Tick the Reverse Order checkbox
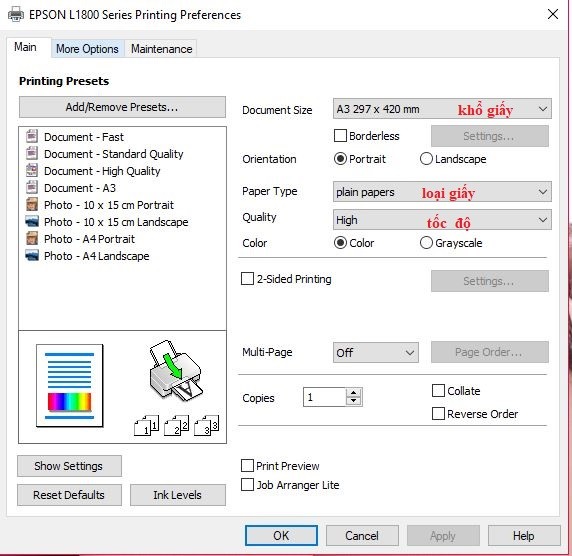This screenshot has width=572, height=556. 438,414
